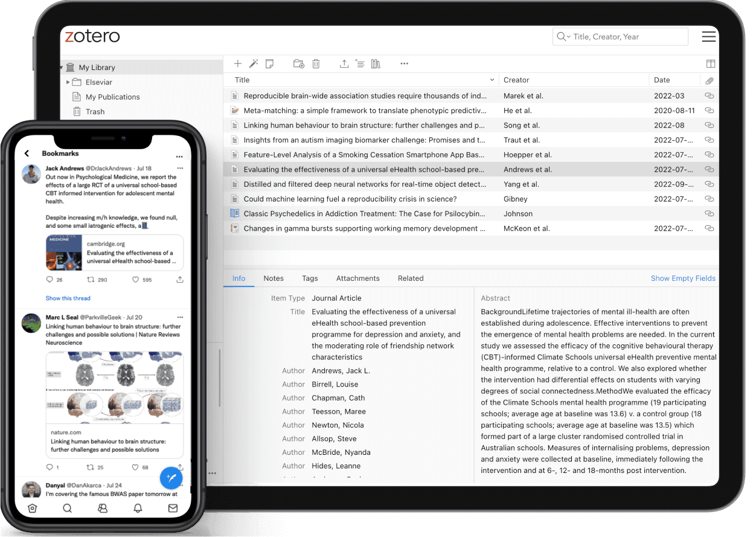756x537 pixels.
Task: Open the cambridge.org link card
Action: [115, 252]
